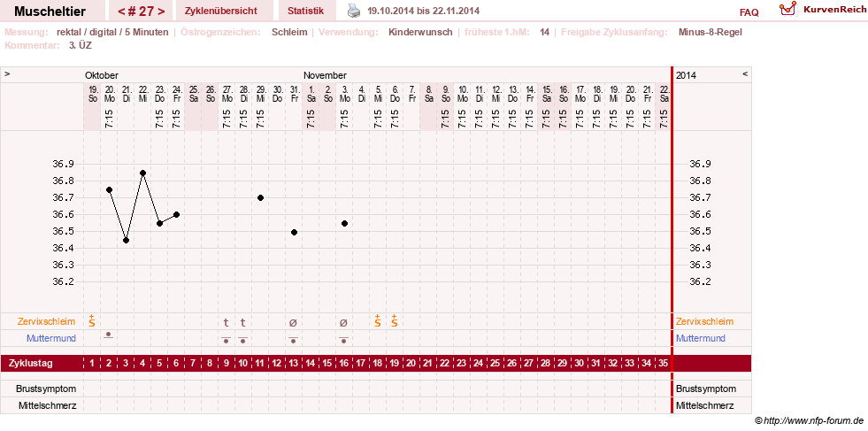Screen dimensions: 868x431
Task: Click the nfp-forum.de copyright link
Action: [809, 421]
